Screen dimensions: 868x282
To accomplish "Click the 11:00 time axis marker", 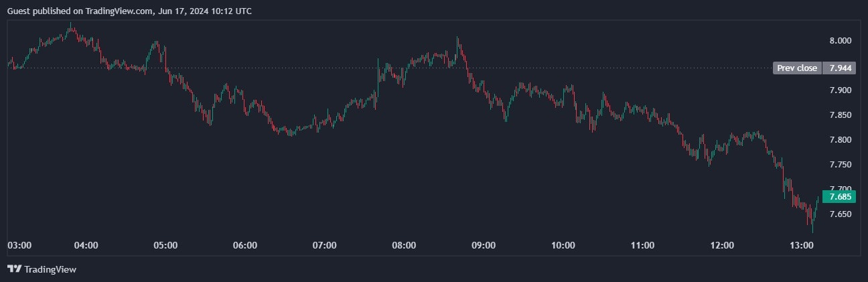I will [642, 245].
